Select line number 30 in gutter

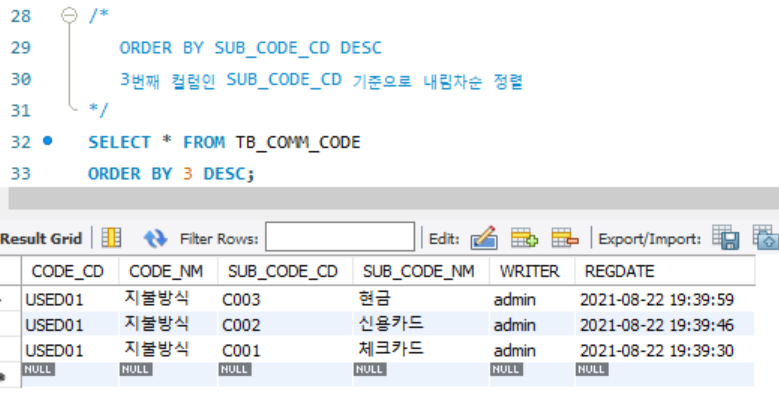20,79
